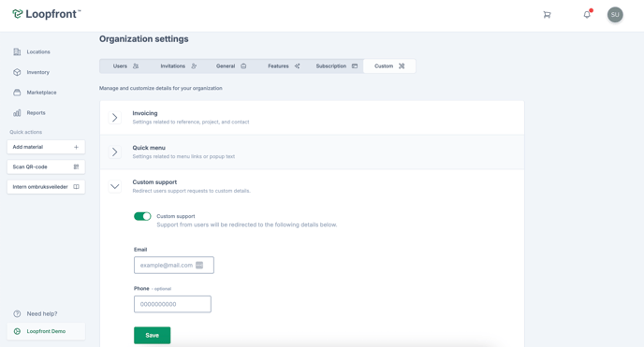Open the shopping cart icon
Image resolution: width=644 pixels, height=347 pixels.
point(547,15)
